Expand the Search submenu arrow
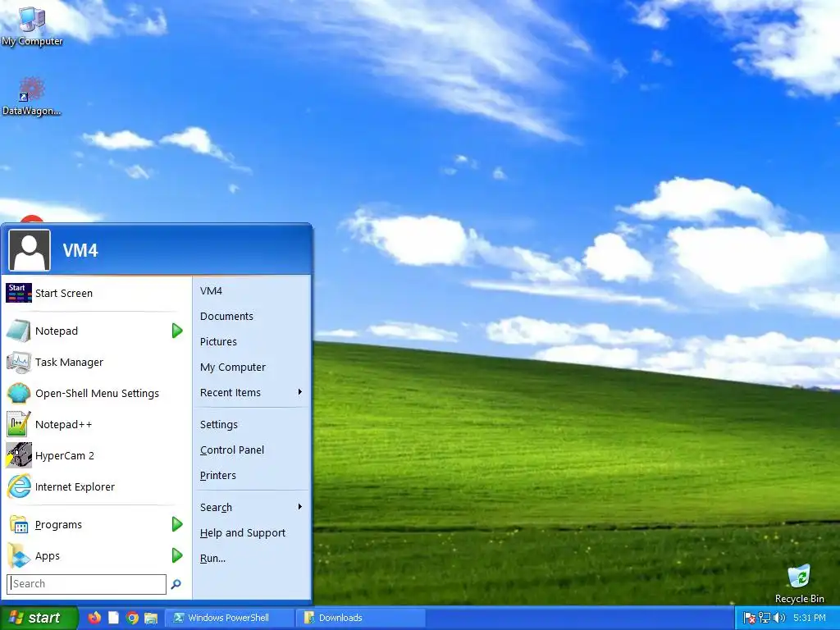 (x=300, y=507)
